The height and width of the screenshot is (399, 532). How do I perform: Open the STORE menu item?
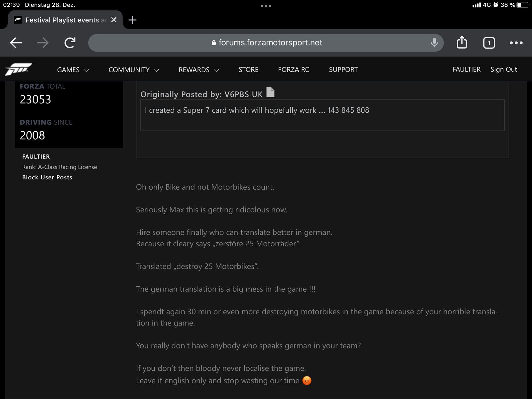[248, 69]
